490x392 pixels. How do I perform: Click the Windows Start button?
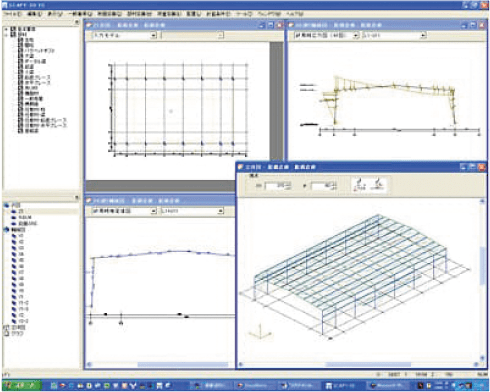[22, 385]
